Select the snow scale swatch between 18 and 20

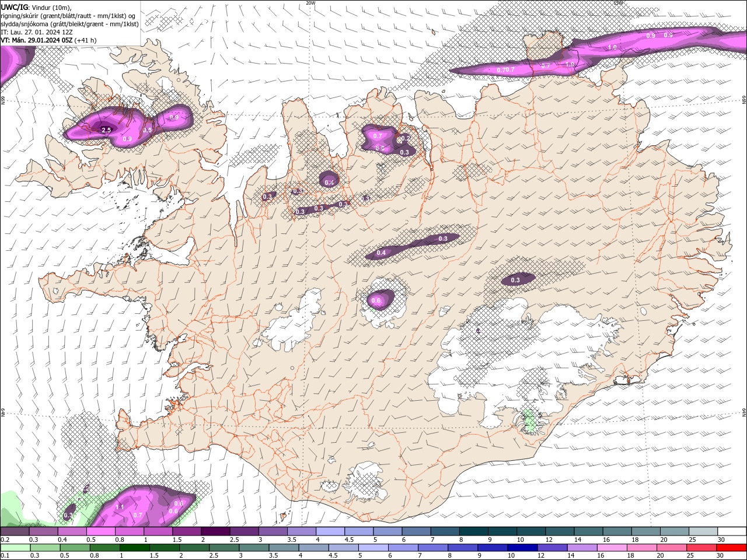click(x=646, y=531)
